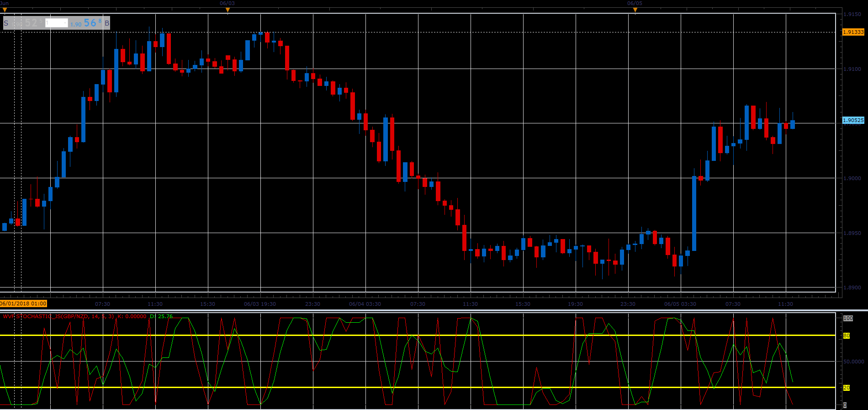The height and width of the screenshot is (410, 868).
Task: Click the large blue candle near 06/05 03:30
Action: [x=694, y=213]
